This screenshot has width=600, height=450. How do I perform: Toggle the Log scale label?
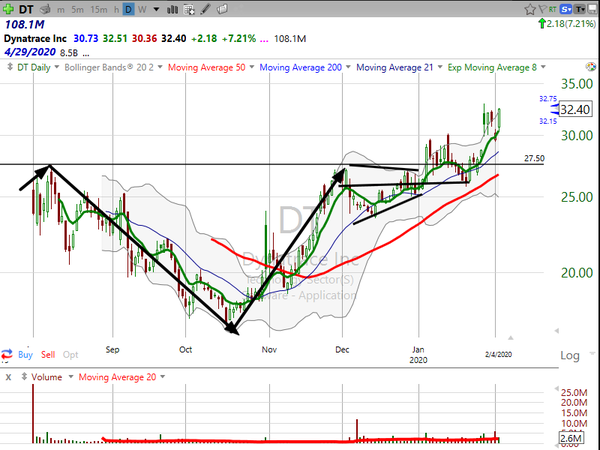[570, 355]
